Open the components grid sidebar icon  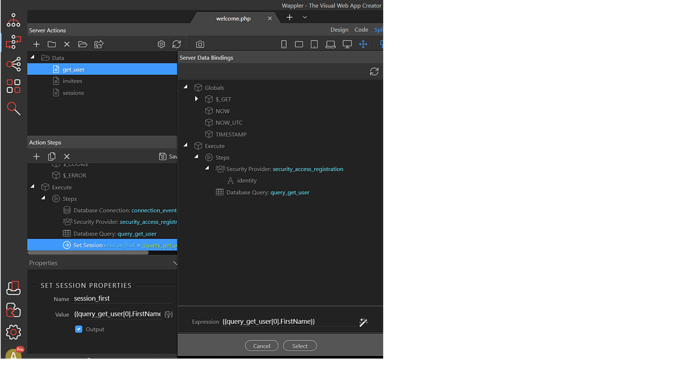point(13,86)
